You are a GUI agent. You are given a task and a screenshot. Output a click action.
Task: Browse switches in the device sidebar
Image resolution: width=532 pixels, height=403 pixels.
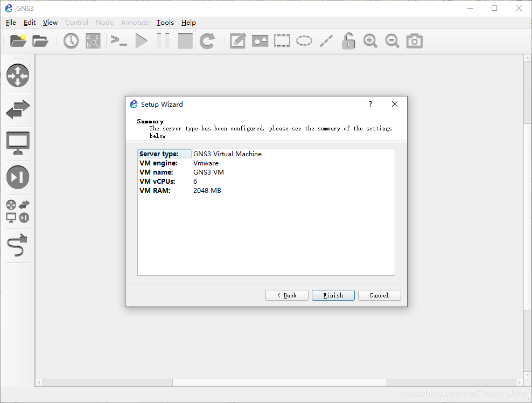pos(18,109)
